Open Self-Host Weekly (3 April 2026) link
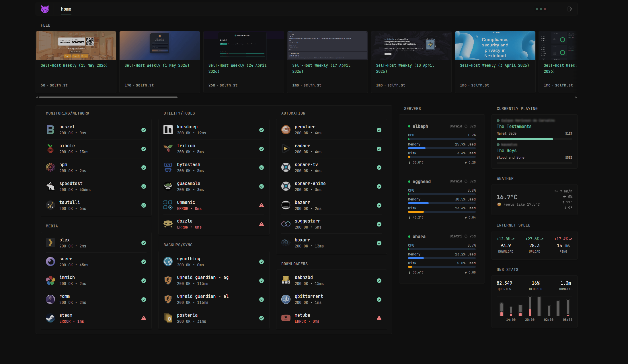Screen dimensions: 628x364 [494, 65]
